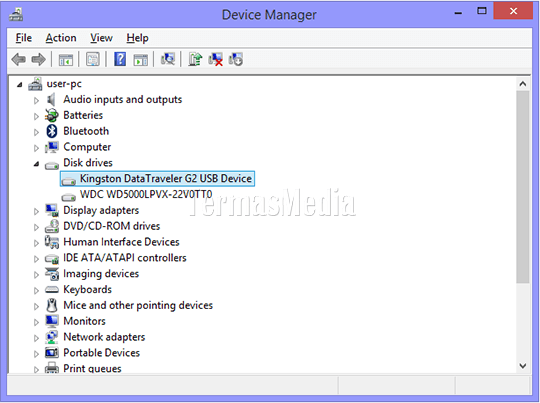Click the user-pc computer icon
This screenshot has width=540, height=403.
[x=35, y=84]
